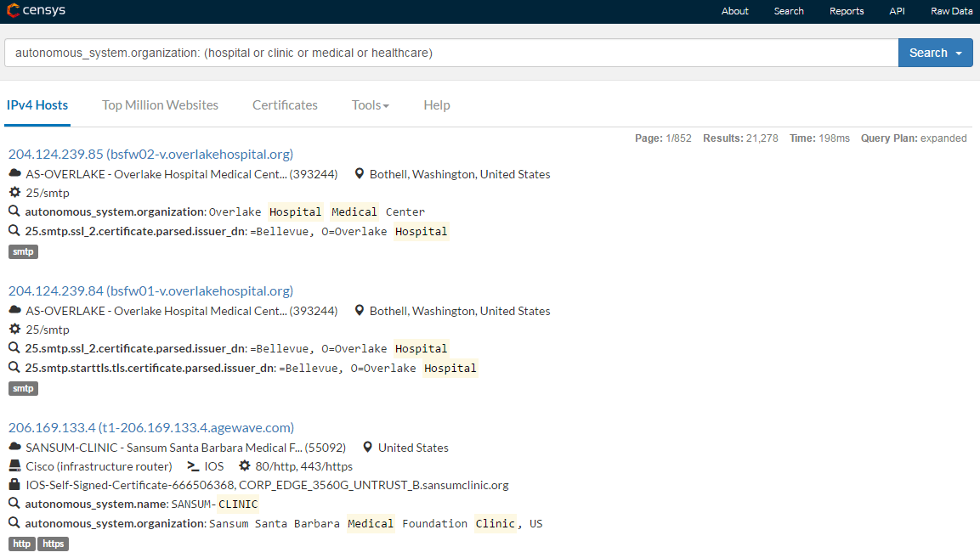This screenshot has height=558, width=980.
Task: Open the Certificates tab
Action: tap(285, 105)
